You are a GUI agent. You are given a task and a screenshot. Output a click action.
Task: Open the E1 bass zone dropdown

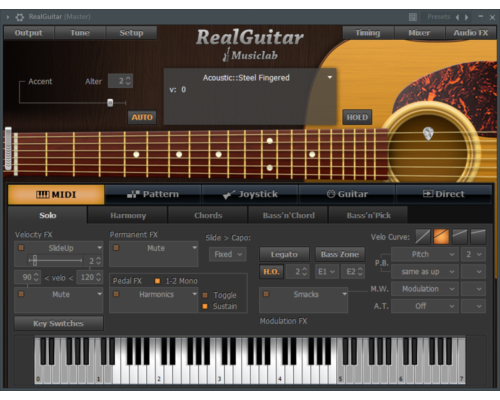326,272
